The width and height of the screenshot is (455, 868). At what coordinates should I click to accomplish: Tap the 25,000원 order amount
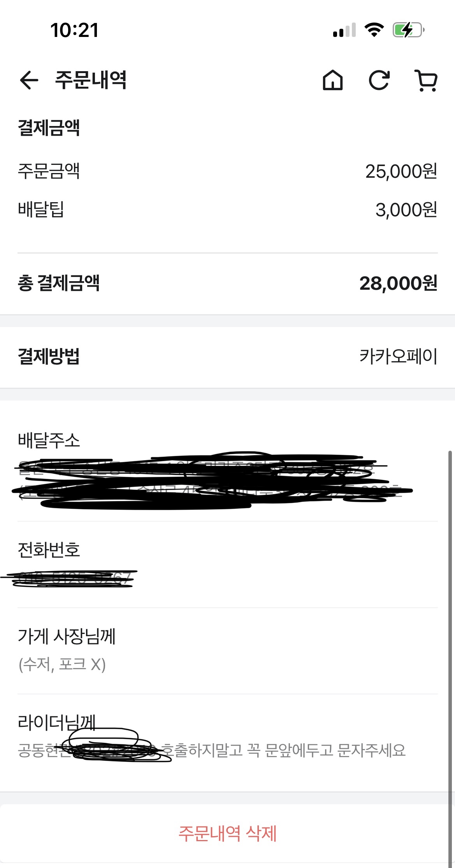[401, 171]
